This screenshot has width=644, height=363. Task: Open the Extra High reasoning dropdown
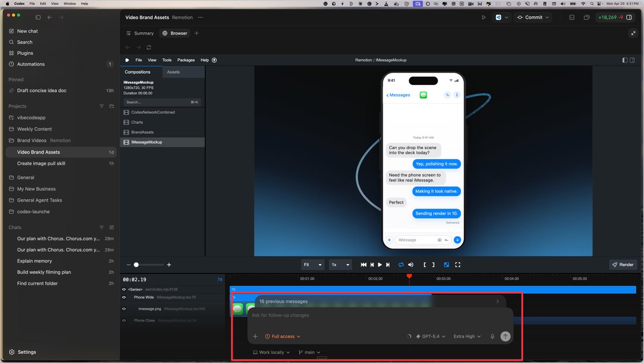[467, 337]
